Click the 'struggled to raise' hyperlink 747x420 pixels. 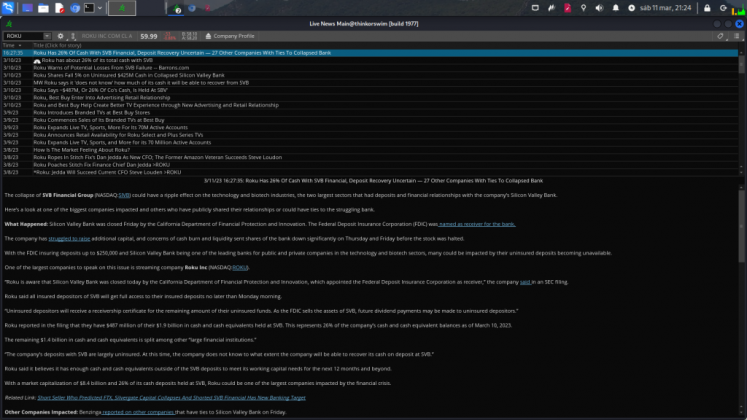[x=70, y=239]
